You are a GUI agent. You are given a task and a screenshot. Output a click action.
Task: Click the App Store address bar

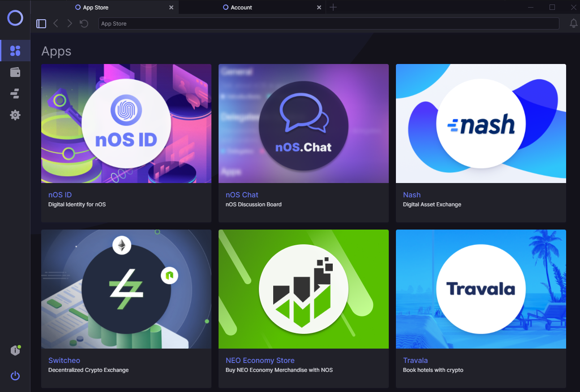click(329, 24)
